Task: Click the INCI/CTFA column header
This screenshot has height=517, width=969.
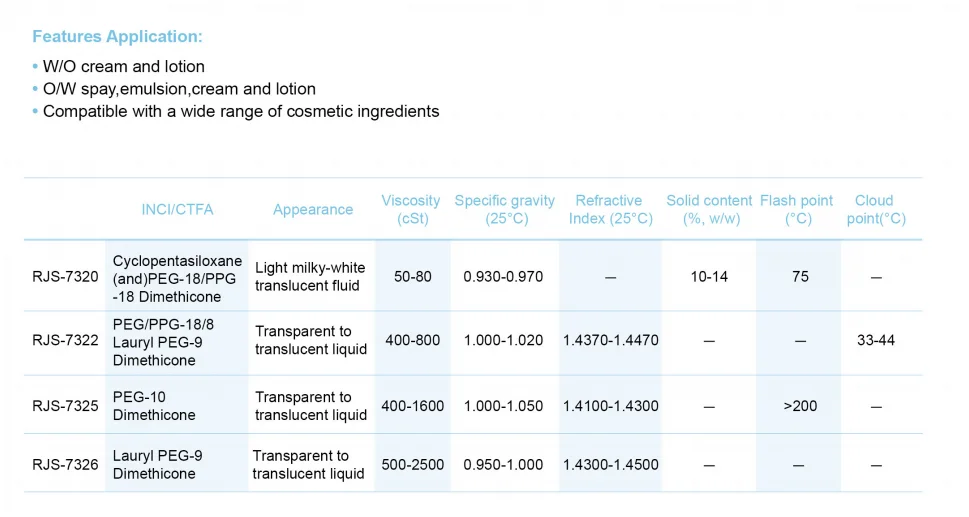Action: click(177, 210)
